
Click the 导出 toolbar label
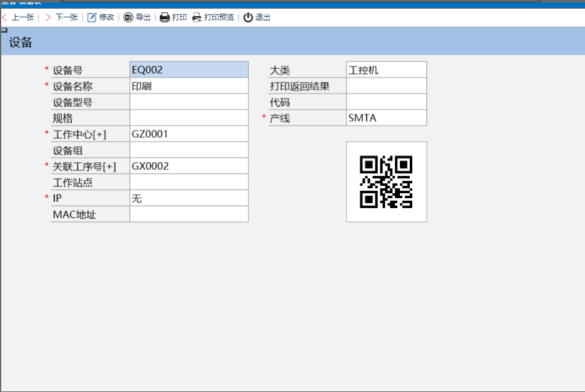click(x=143, y=17)
